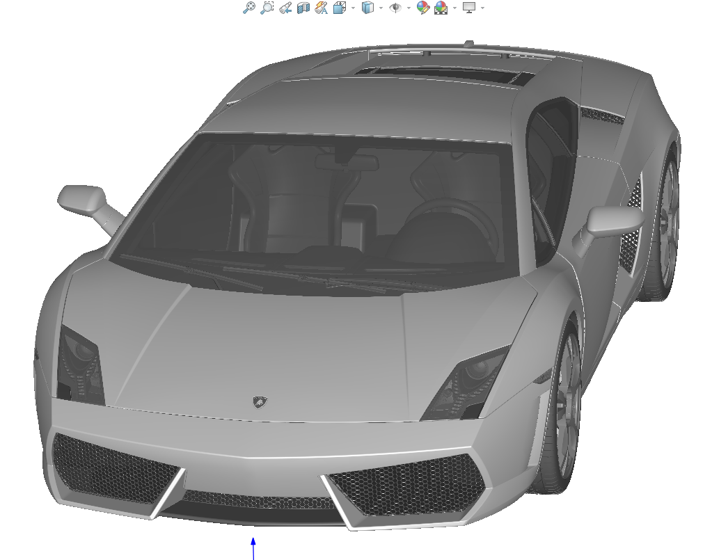This screenshot has height=560, width=728.
Task: Select the left side mirror of car
Action: [x=84, y=200]
